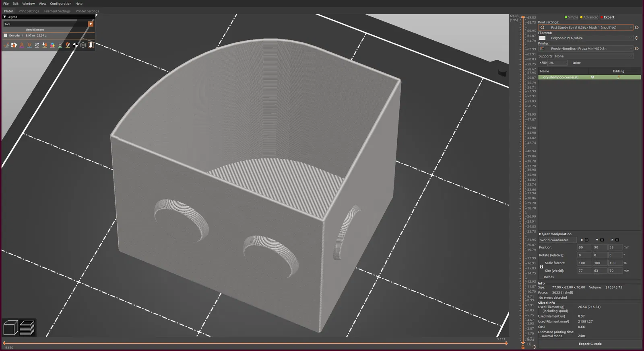This screenshot has width=644, height=351.
Task: Open Print settings preset dropdown
Action: [585, 27]
